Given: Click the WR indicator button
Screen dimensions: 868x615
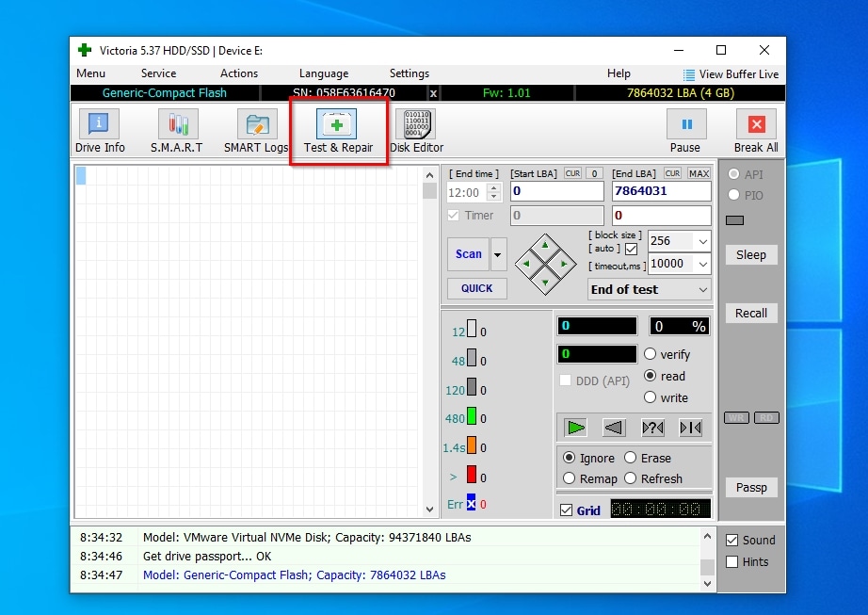Looking at the screenshot, I should pos(736,417).
